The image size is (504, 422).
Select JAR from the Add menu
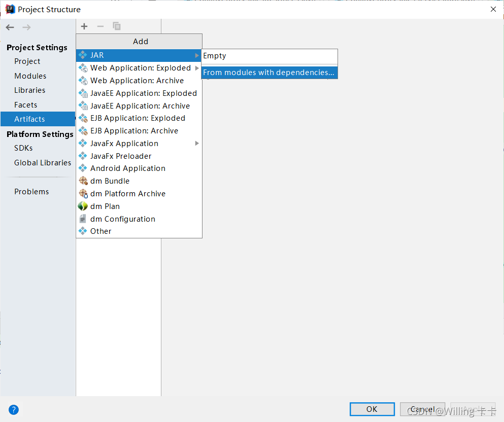click(x=139, y=55)
